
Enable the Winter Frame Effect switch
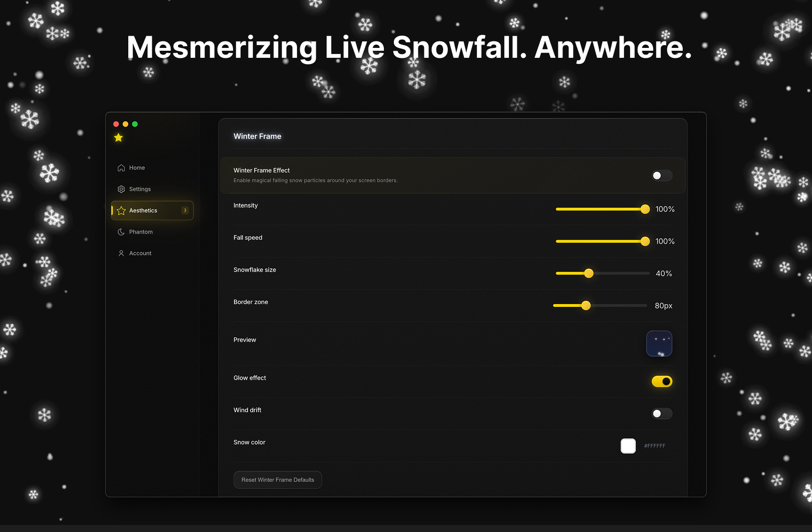(662, 175)
